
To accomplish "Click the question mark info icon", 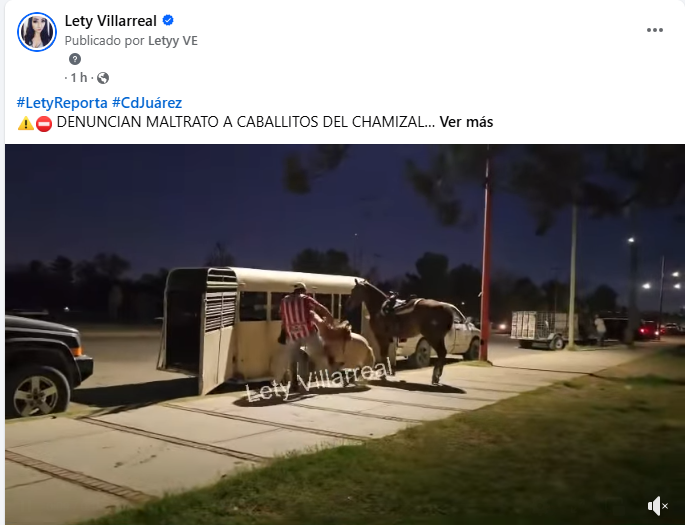I will point(75,59).
